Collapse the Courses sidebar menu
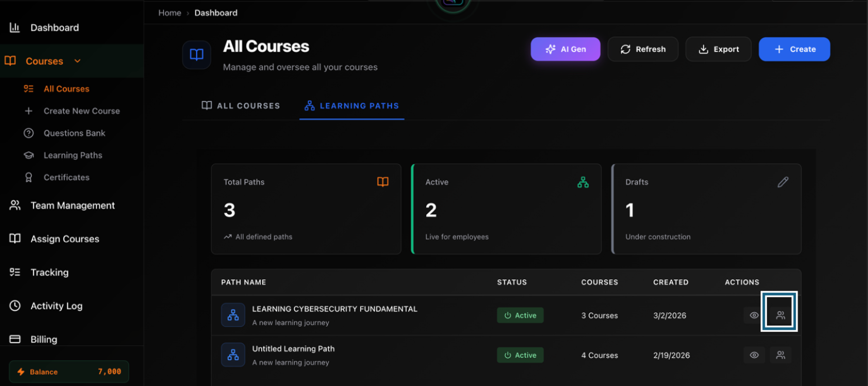This screenshot has height=386, width=868. (x=77, y=61)
